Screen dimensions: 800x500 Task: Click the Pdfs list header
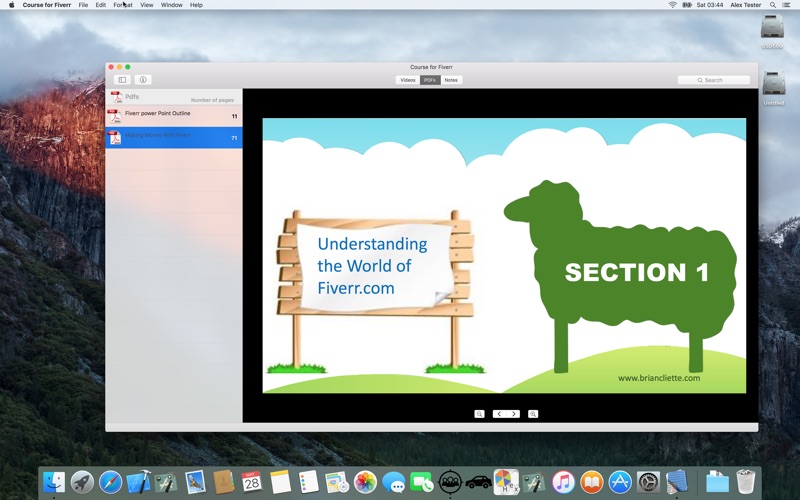[x=132, y=96]
